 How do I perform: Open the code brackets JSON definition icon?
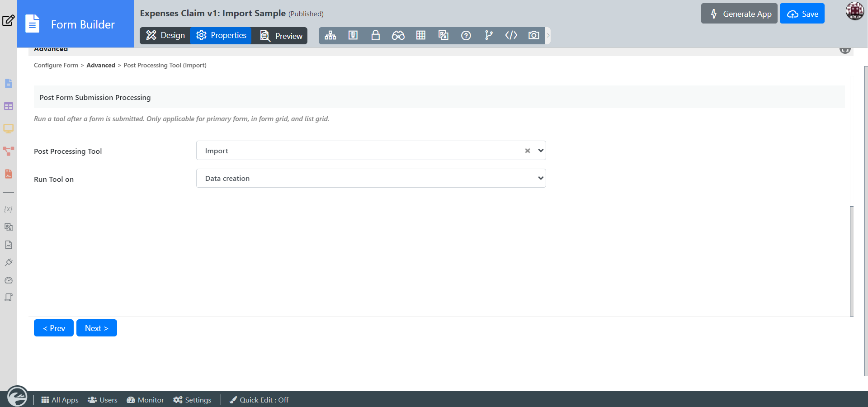pyautogui.click(x=511, y=35)
